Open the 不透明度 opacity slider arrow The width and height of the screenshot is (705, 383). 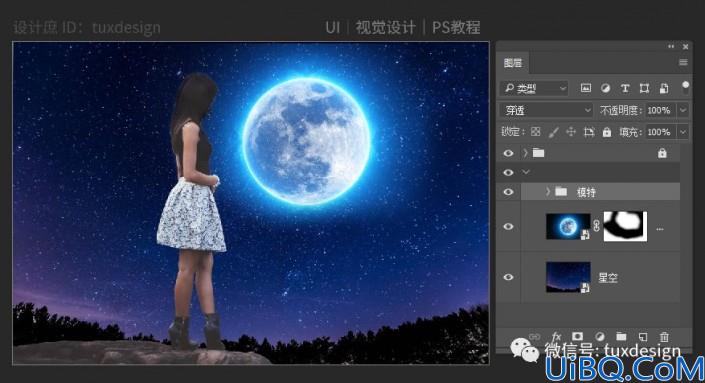(x=683, y=110)
